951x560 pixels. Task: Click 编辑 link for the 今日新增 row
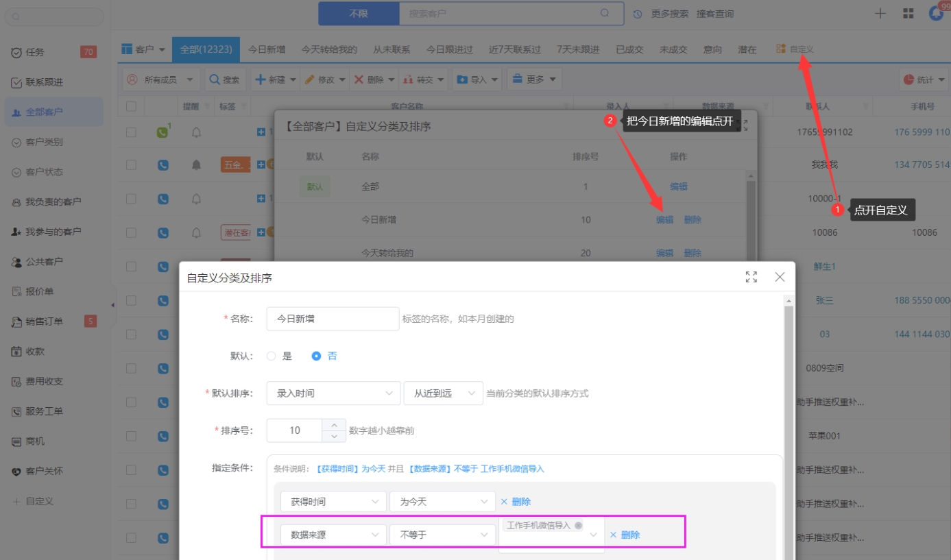pyautogui.click(x=664, y=220)
